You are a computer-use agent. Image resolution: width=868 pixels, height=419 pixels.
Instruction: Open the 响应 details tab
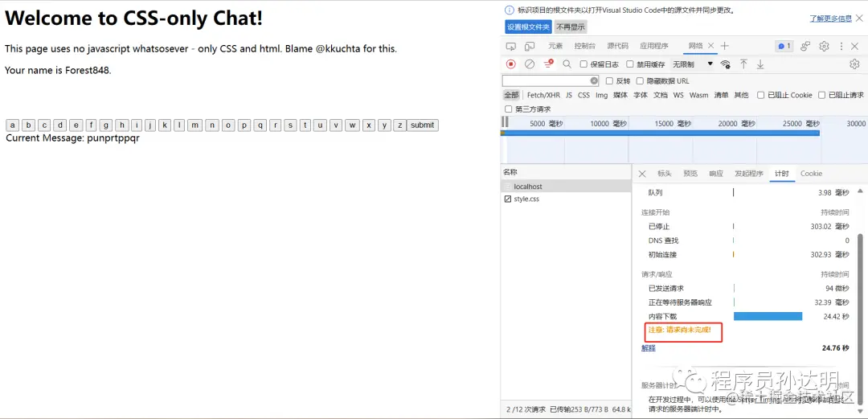(716, 174)
